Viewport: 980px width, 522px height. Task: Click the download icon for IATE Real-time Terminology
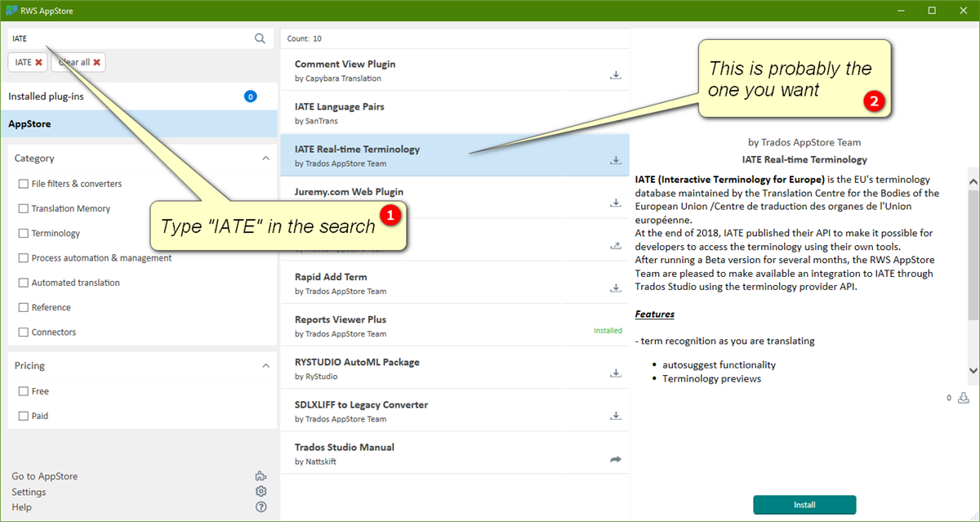click(x=615, y=159)
